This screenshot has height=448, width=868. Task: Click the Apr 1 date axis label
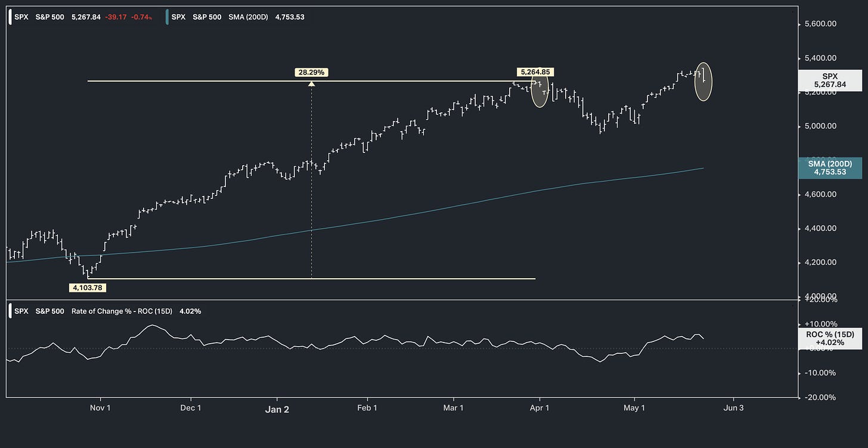(x=540, y=408)
